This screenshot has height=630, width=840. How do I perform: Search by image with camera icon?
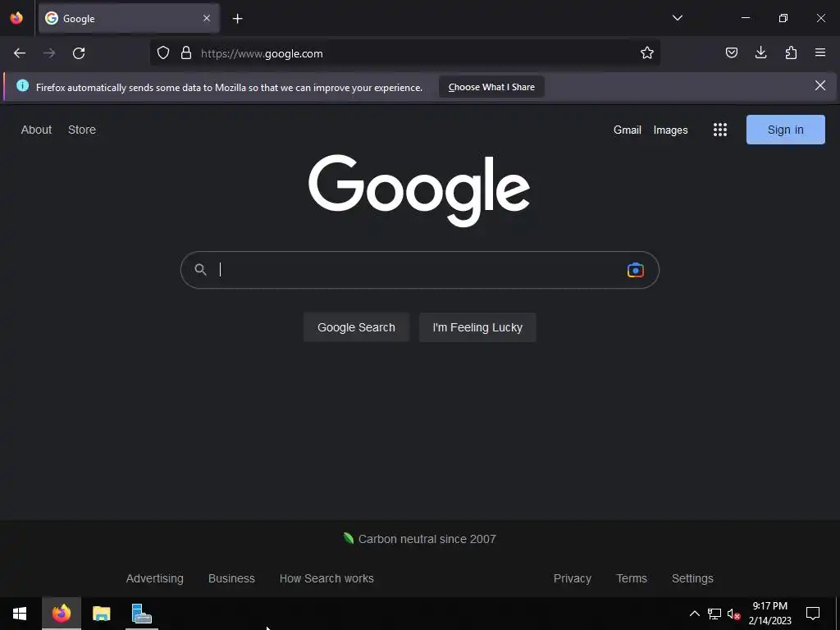[x=636, y=270]
